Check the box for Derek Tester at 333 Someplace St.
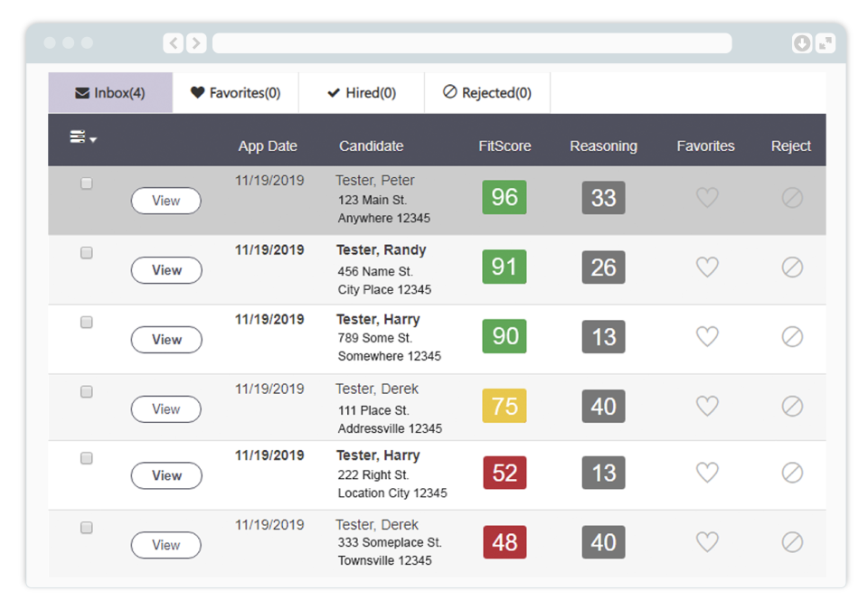 tap(86, 528)
